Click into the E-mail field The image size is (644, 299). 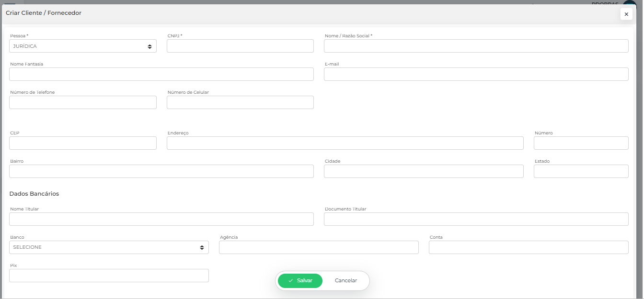pyautogui.click(x=476, y=74)
